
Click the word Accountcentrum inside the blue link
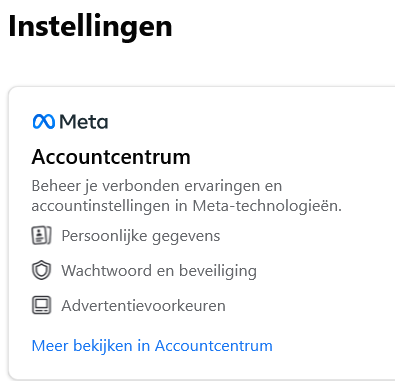coord(214,346)
